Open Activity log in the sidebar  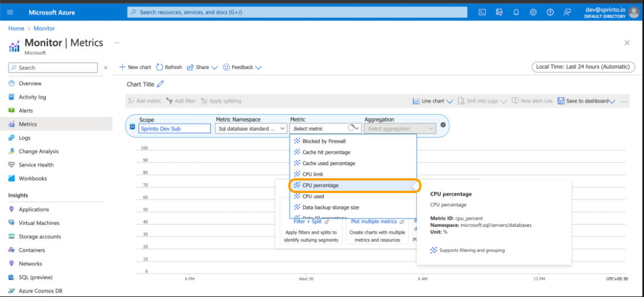coord(33,97)
